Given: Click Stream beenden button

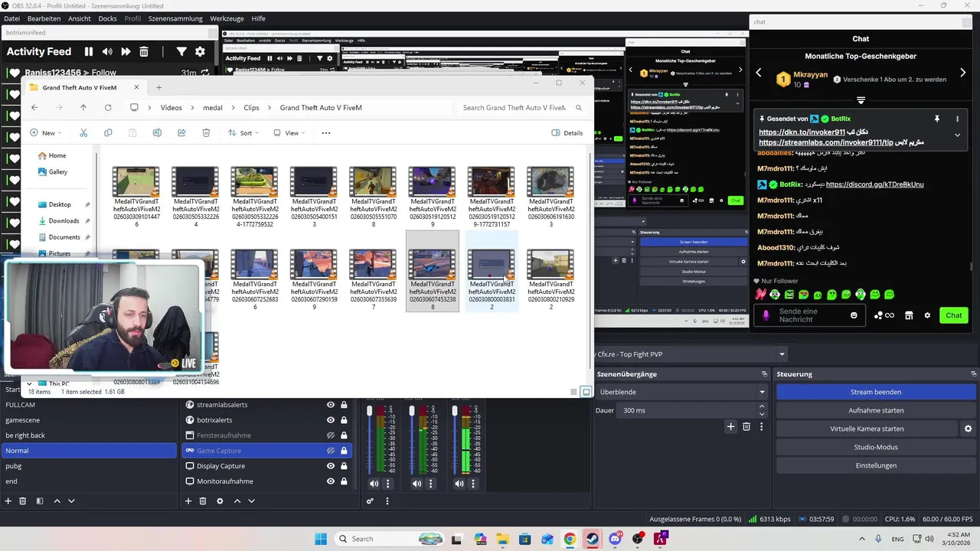Looking at the screenshot, I should (x=876, y=392).
